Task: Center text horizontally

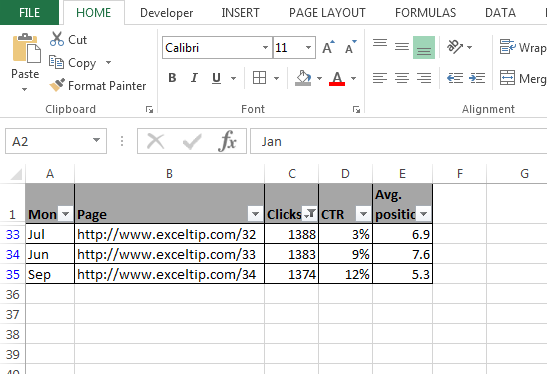Action: point(402,78)
